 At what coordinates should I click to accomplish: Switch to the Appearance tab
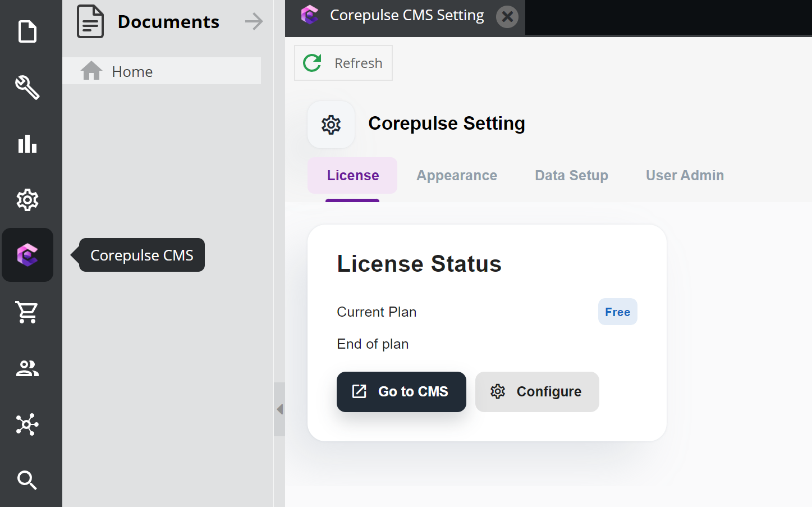pyautogui.click(x=456, y=175)
